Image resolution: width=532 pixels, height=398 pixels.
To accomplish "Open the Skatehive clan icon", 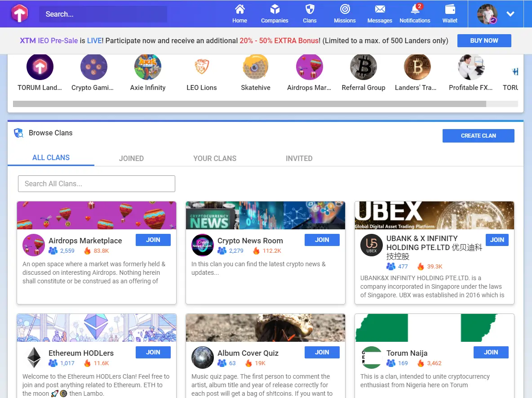I will [256, 67].
